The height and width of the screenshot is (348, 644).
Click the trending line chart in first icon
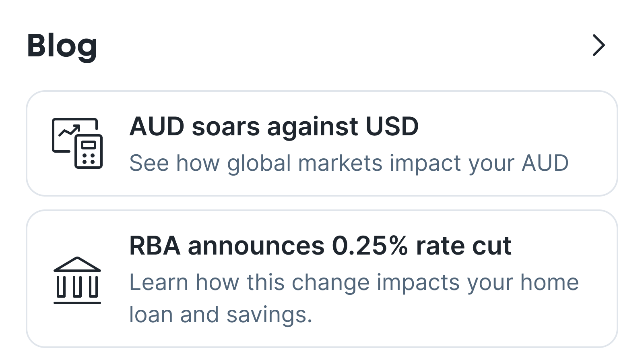(68, 131)
